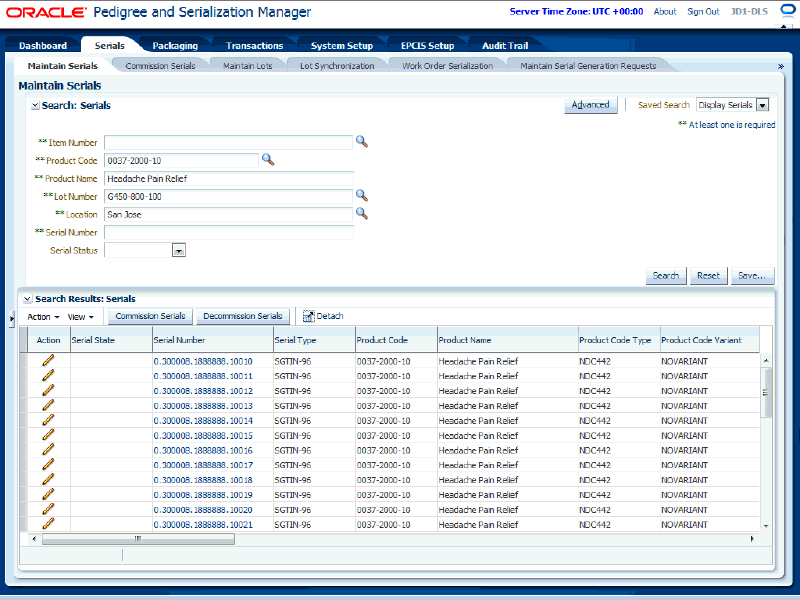Select Maintain Serial Generation Requests sub-tab

(588, 66)
